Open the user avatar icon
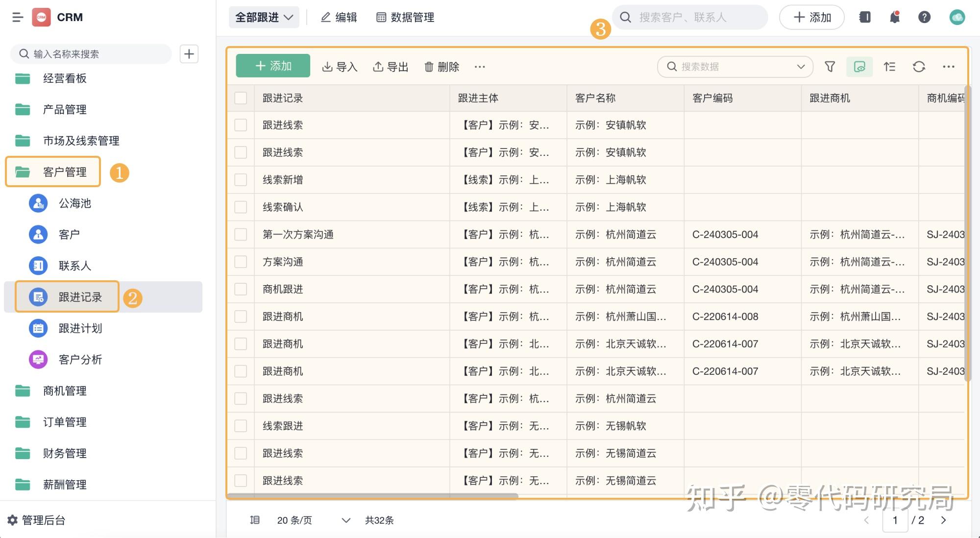The image size is (980, 538). click(x=957, y=17)
